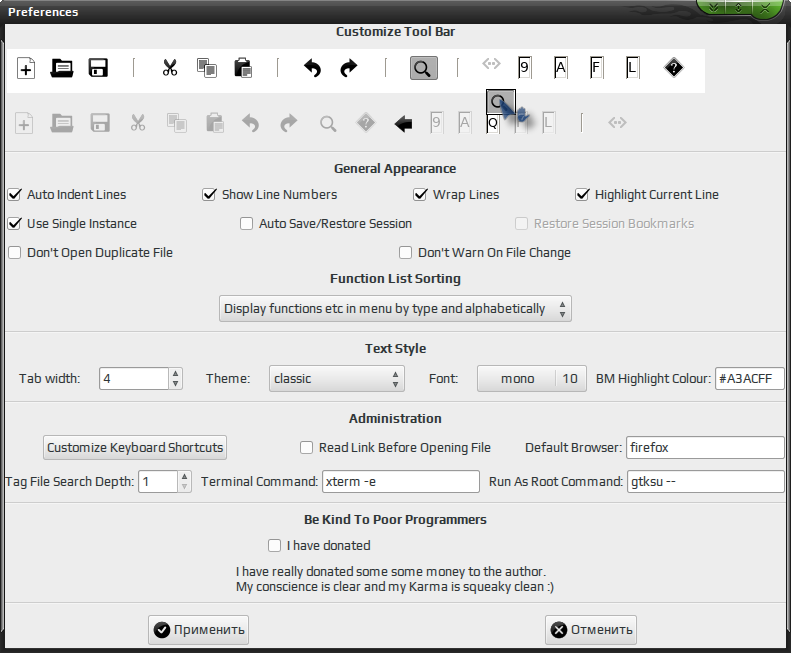
Task: Select the greyed expander arrows in available tools
Action: (x=617, y=123)
